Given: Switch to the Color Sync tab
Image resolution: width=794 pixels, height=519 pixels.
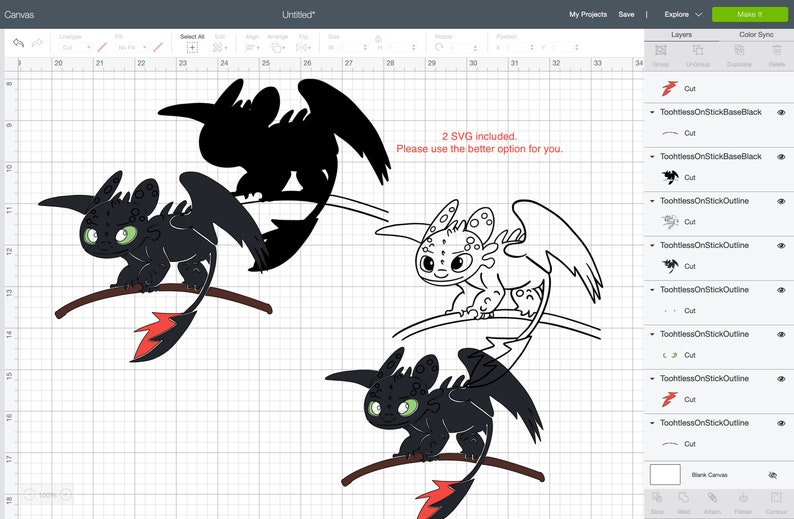Looking at the screenshot, I should [x=756, y=35].
